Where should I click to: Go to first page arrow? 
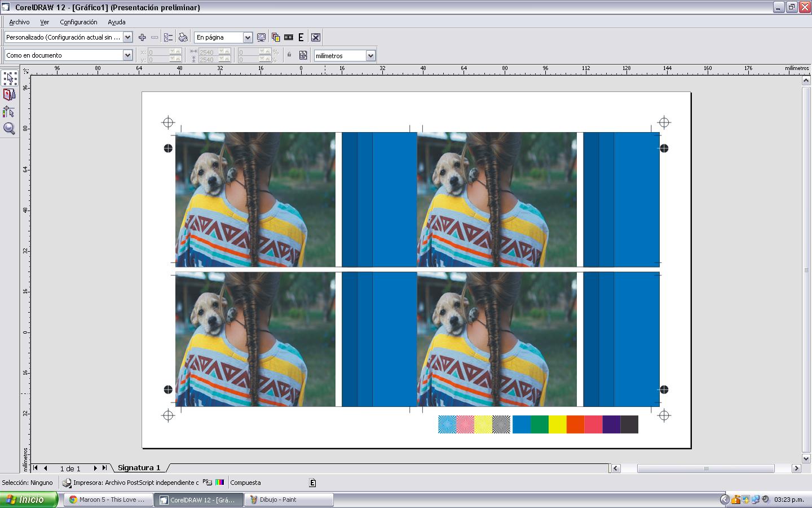(36, 468)
